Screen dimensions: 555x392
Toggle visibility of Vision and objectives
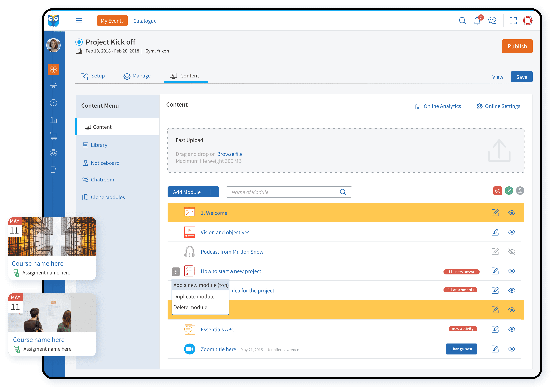512,232
